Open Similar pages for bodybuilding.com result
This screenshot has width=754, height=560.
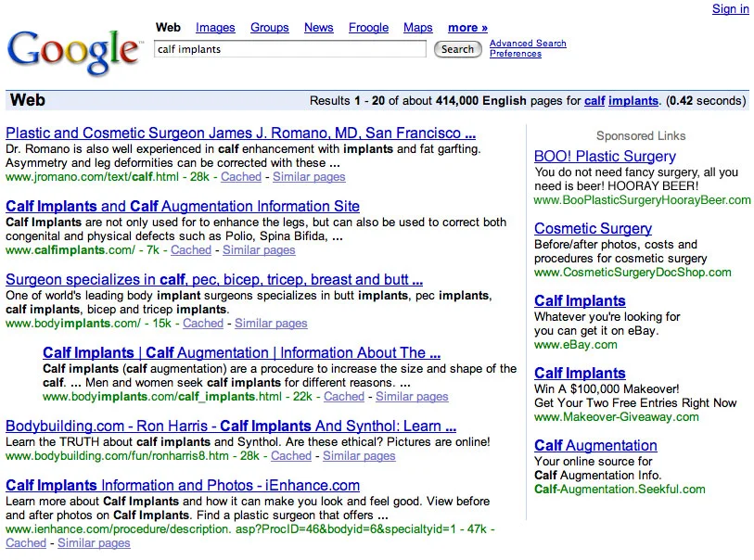point(359,455)
